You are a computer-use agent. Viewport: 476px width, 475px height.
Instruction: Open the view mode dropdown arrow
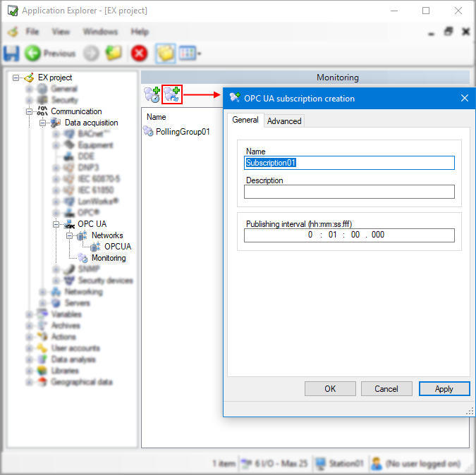click(x=200, y=54)
